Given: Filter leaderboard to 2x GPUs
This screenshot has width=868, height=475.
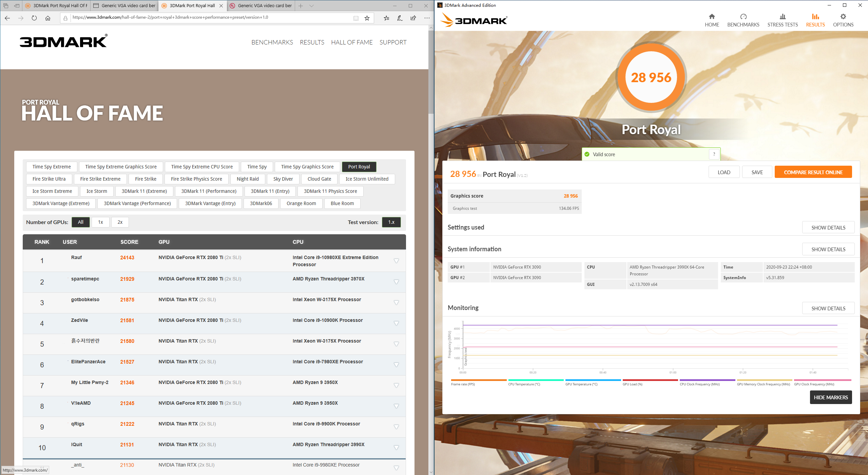Looking at the screenshot, I should [120, 222].
